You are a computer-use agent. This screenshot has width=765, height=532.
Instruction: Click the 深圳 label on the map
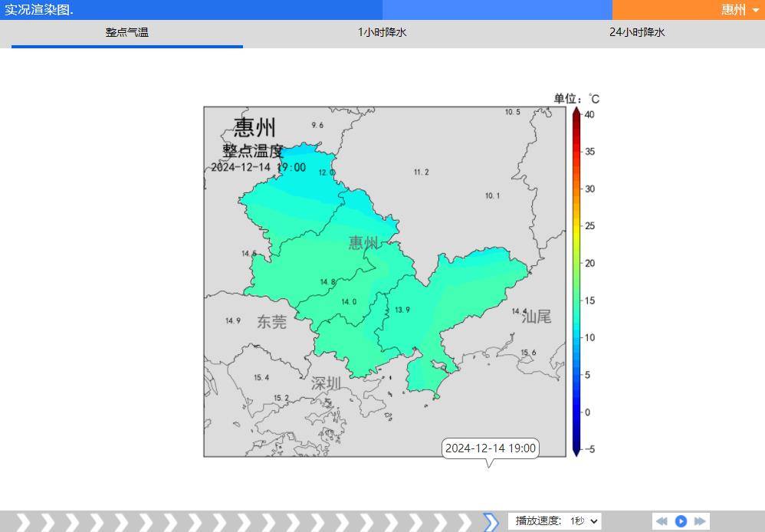coord(326,383)
